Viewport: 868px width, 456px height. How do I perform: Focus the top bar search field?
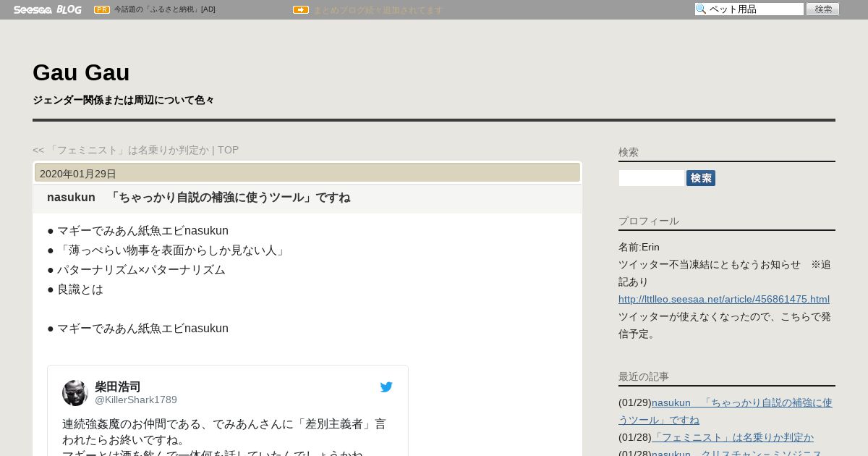[x=749, y=9]
